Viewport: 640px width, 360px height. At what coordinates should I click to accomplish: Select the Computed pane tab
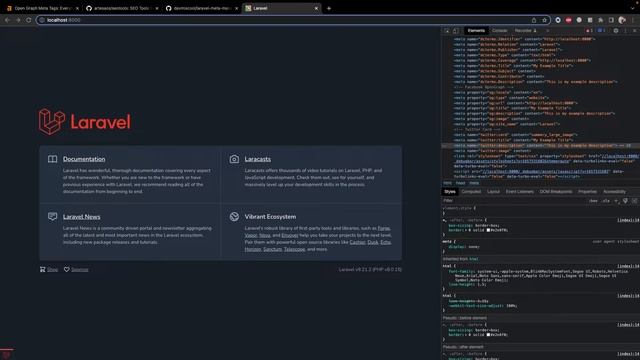[471, 191]
